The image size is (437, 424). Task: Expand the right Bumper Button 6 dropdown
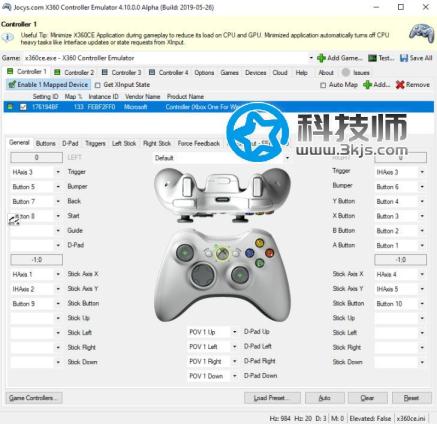[422, 187]
